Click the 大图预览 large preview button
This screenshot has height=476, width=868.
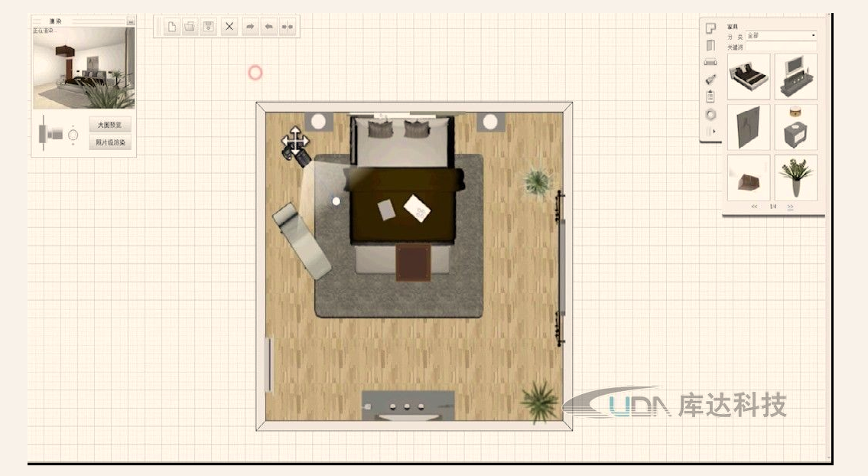pos(109,125)
